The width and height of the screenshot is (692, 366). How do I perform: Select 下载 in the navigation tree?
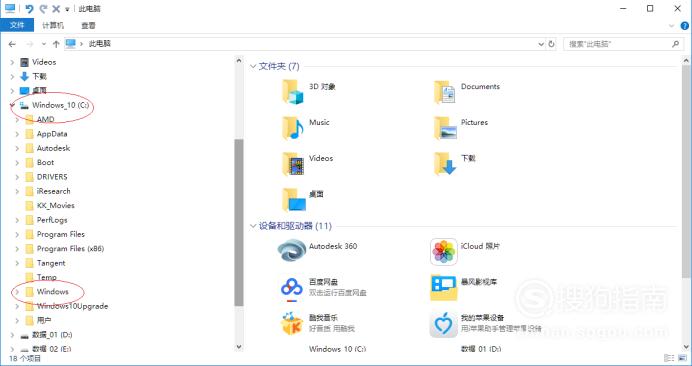39,76
